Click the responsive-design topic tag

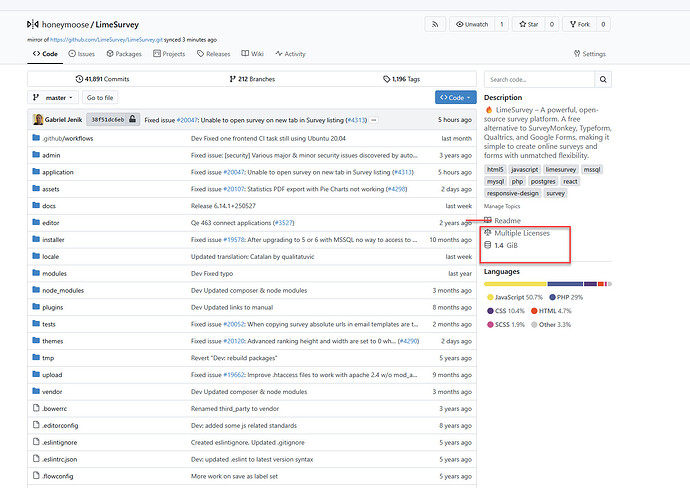tap(513, 193)
